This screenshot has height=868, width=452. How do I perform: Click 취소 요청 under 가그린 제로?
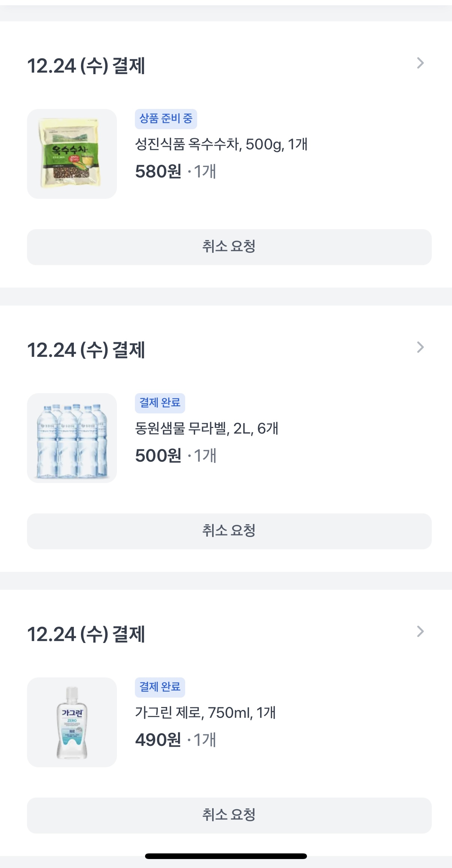coord(229,816)
